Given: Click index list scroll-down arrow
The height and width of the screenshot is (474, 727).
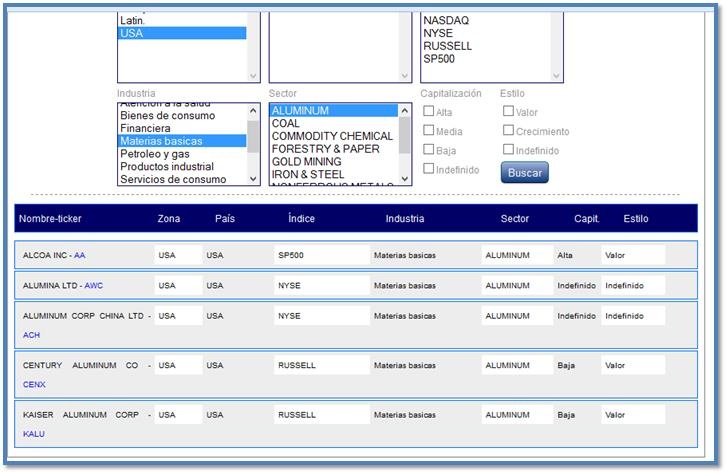Looking at the screenshot, I should point(556,76).
